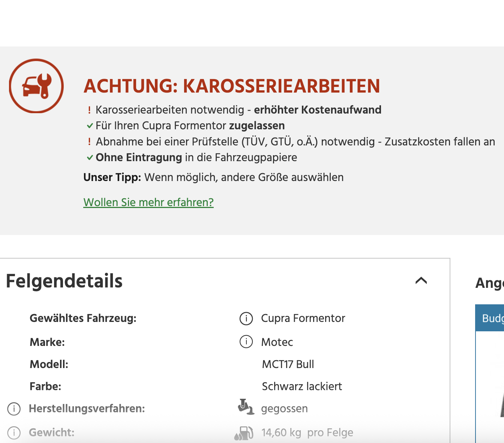
Task: Show info for Herstellungsverfahren
Action: (x=14, y=409)
